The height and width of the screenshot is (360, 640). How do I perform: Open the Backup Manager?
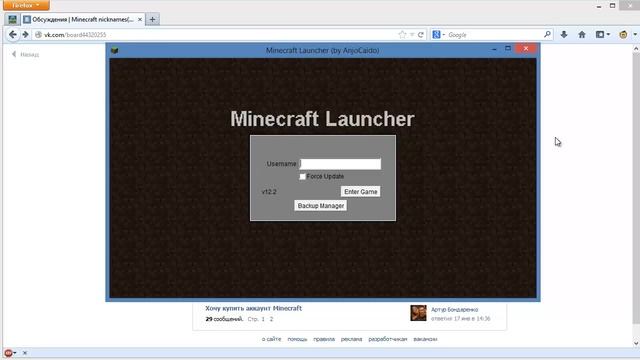(320, 206)
